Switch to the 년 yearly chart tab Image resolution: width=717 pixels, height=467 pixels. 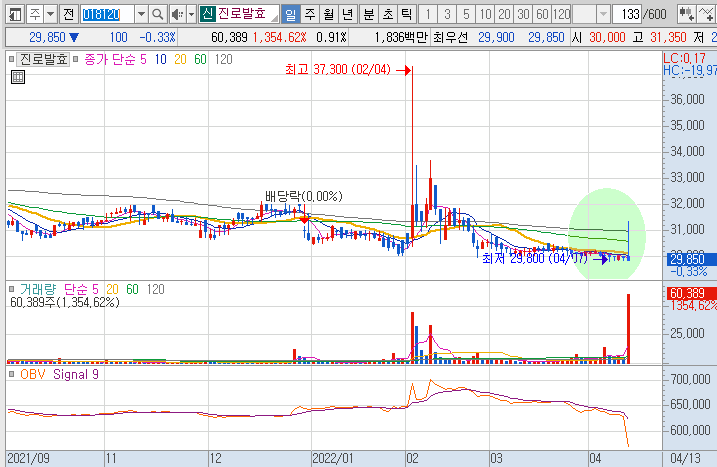click(x=348, y=14)
